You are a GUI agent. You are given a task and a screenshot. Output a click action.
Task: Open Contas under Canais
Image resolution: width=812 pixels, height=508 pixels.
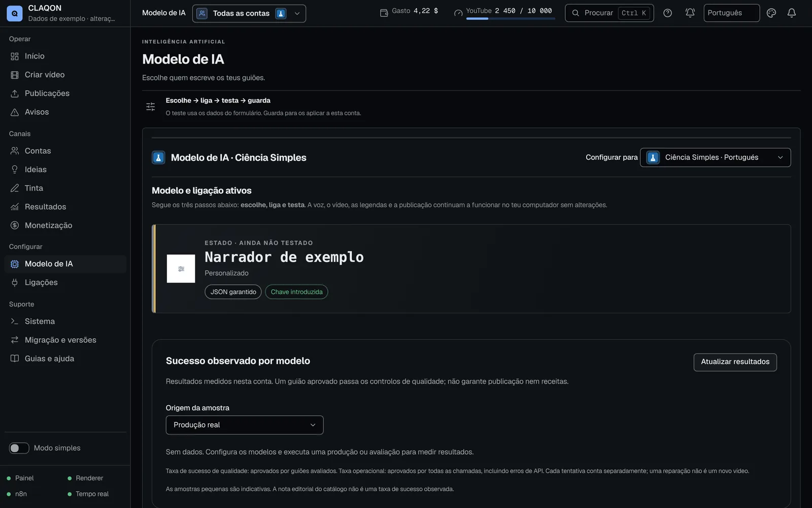tap(65, 151)
